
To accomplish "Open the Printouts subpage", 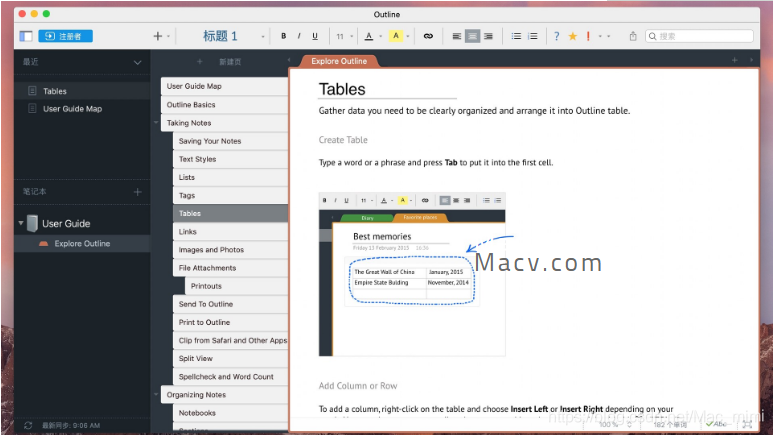I will point(236,286).
